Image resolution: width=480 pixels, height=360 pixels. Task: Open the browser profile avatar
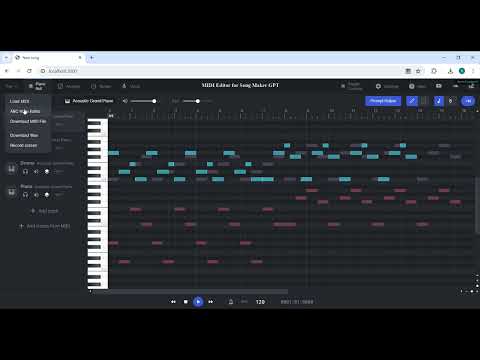pyautogui.click(x=462, y=71)
